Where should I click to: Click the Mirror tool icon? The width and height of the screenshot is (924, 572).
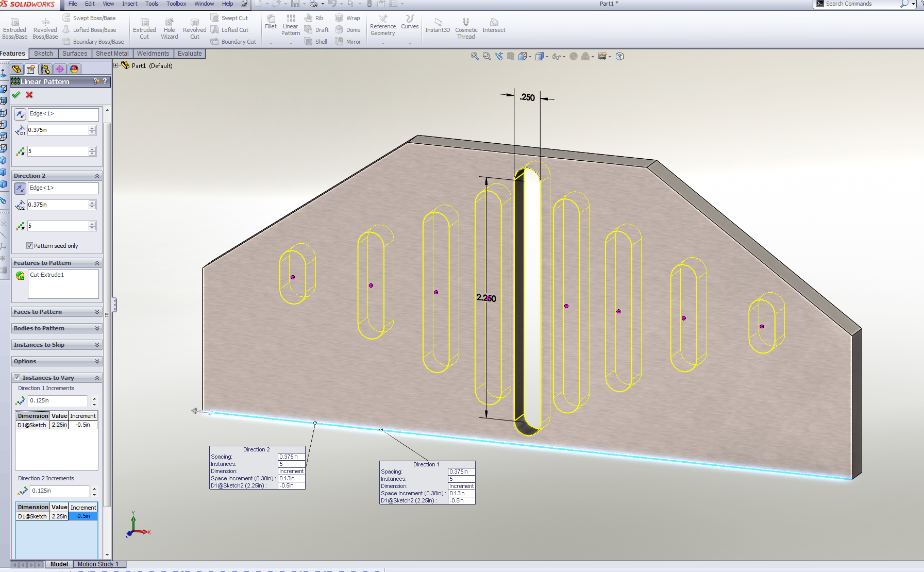(x=340, y=42)
